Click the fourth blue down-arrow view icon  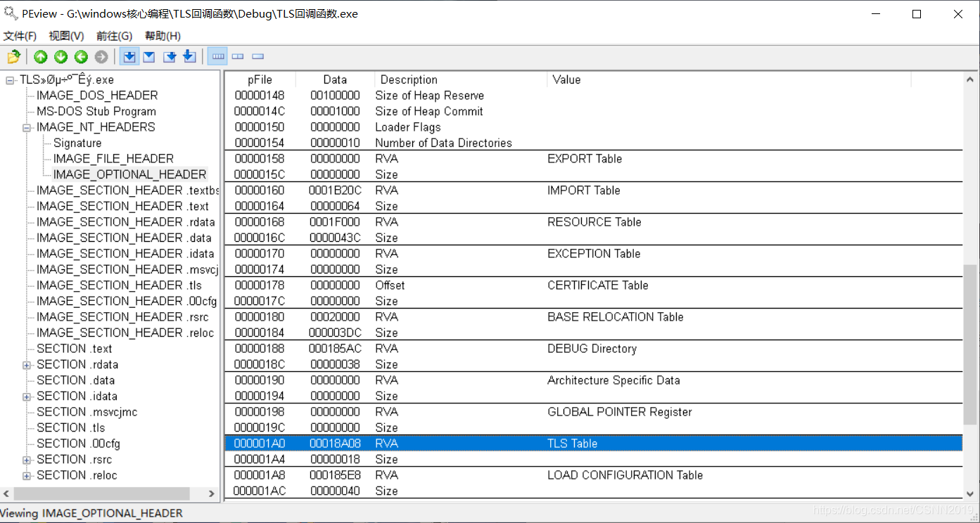point(189,57)
